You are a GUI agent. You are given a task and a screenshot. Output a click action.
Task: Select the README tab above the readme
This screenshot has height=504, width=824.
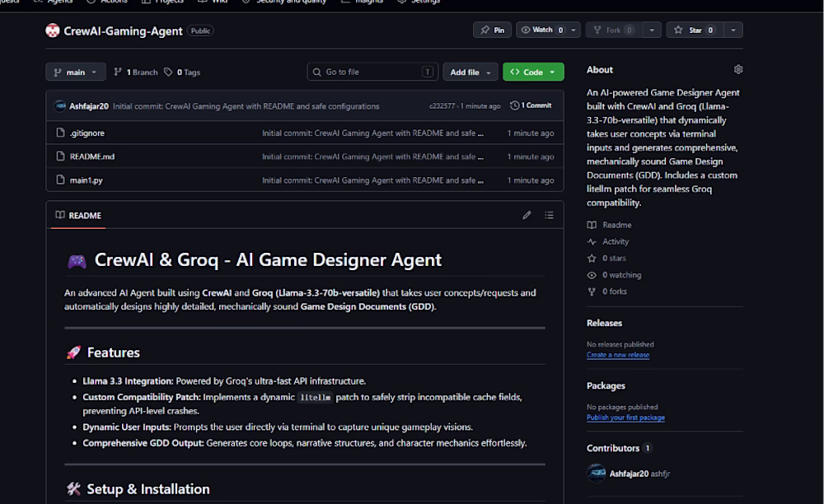click(x=78, y=215)
